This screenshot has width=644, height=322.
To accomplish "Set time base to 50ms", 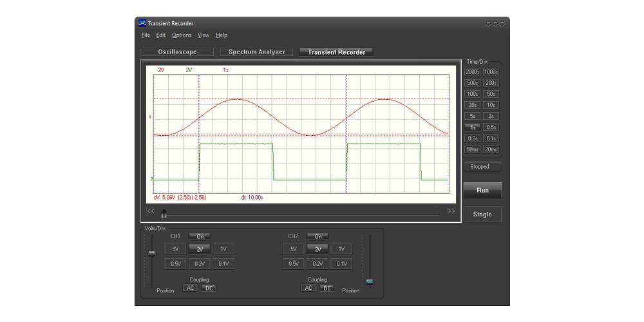I will click(x=473, y=149).
